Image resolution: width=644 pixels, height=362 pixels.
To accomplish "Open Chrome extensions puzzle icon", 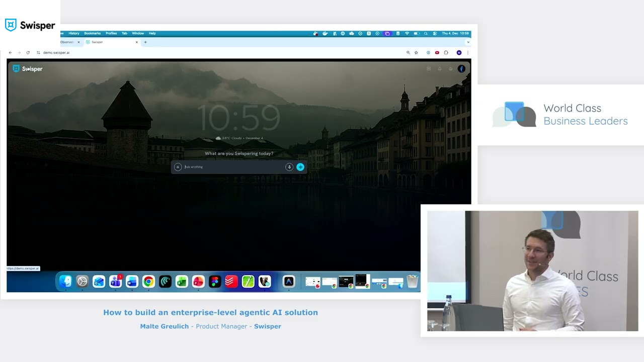I will tap(446, 53).
